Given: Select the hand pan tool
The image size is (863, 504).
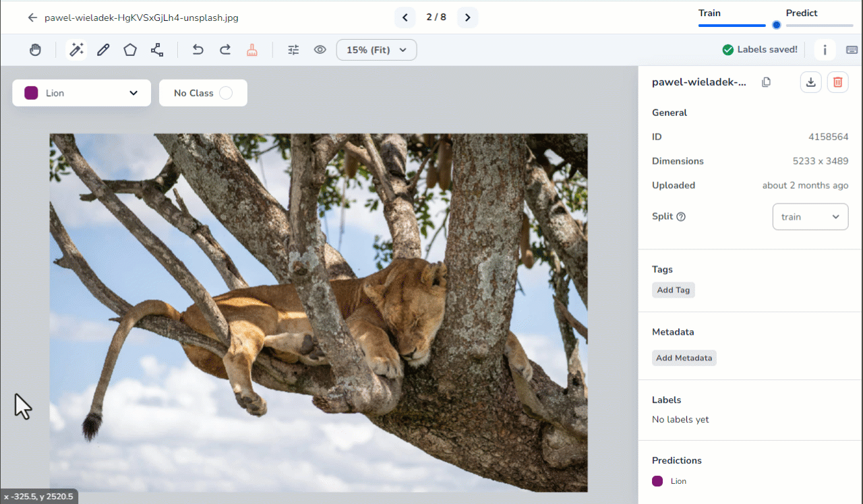Looking at the screenshot, I should coord(35,50).
